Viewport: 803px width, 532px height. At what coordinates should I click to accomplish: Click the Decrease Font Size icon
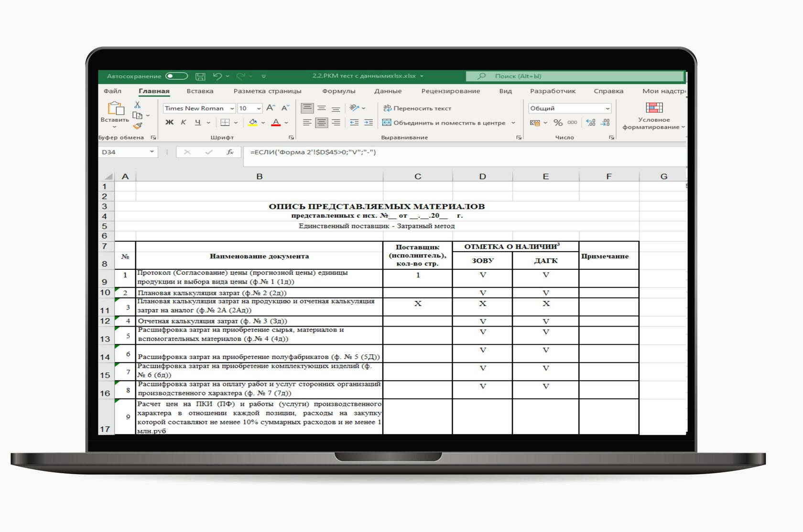point(285,108)
